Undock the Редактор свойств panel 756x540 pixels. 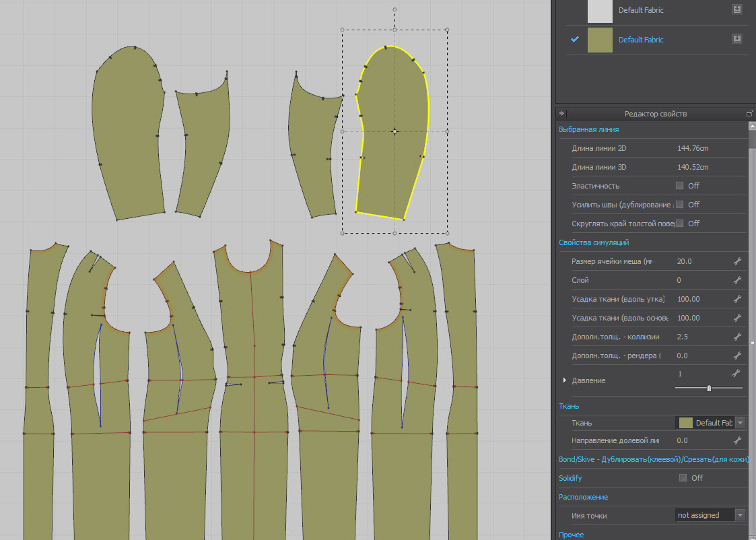pos(750,114)
